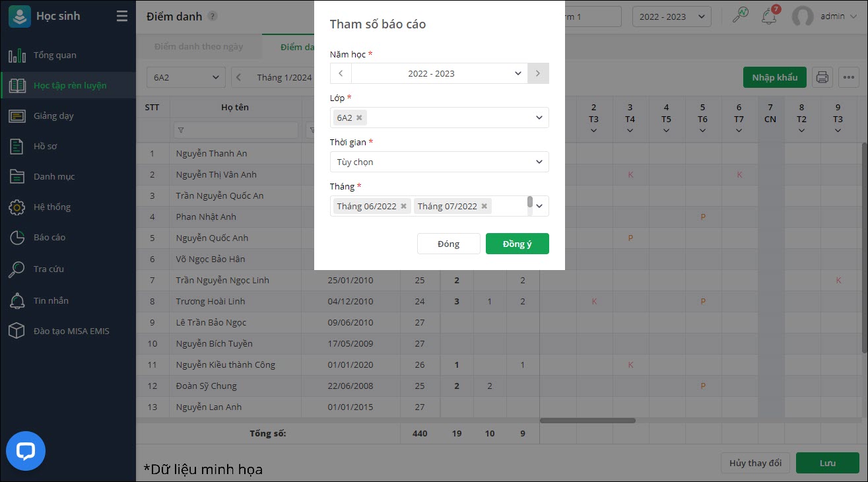868x482 pixels.
Task: Open the notifications bell
Action: 768,17
